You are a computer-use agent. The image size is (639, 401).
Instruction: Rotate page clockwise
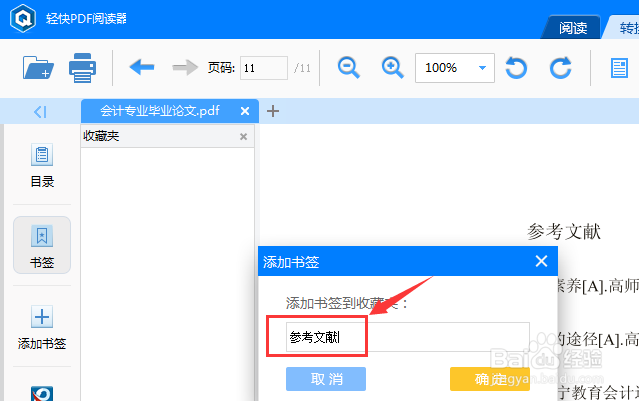560,68
